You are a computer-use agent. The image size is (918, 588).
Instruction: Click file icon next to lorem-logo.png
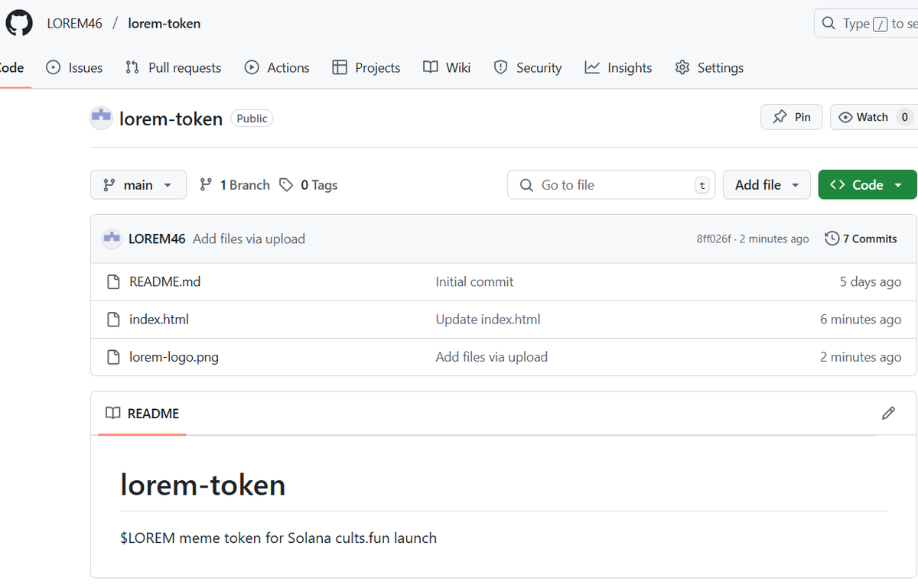click(113, 356)
